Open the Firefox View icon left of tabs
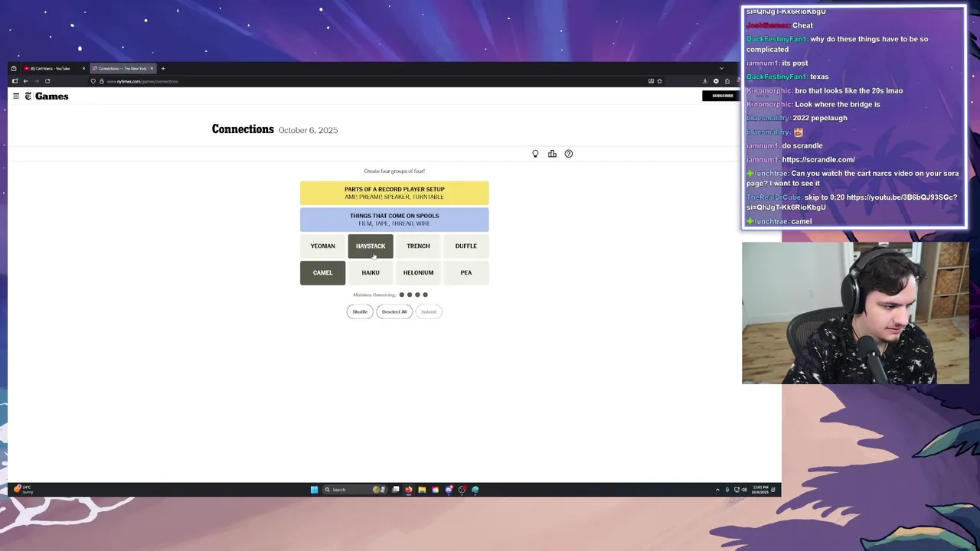 [x=13, y=69]
